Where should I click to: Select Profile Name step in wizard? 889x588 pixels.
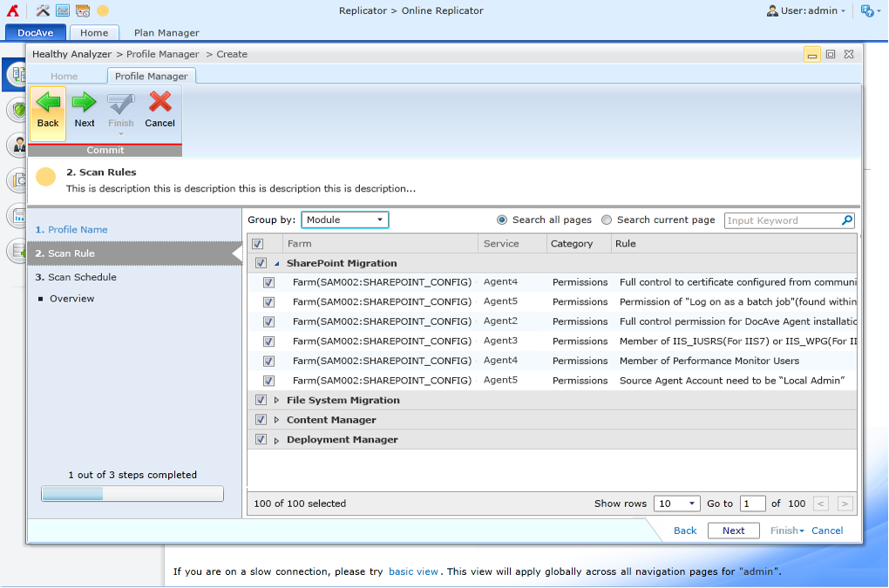[78, 230]
